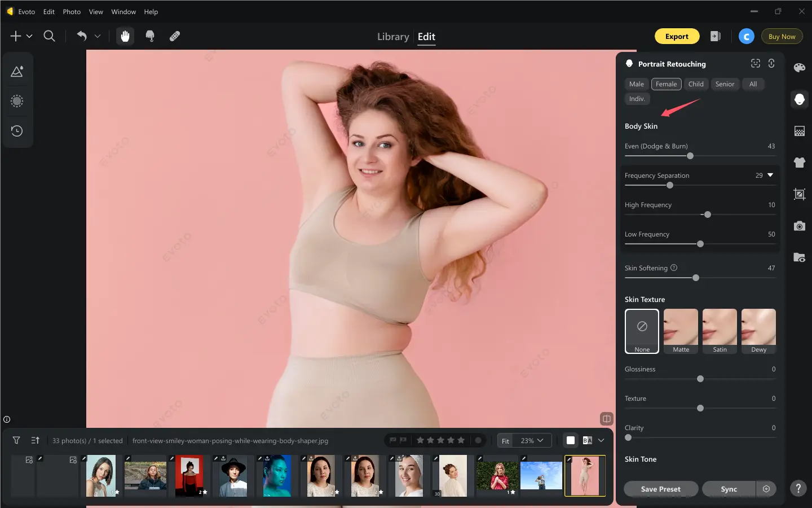Click the export panel icon beside Export
Image resolution: width=812 pixels, height=508 pixels.
[x=716, y=36]
